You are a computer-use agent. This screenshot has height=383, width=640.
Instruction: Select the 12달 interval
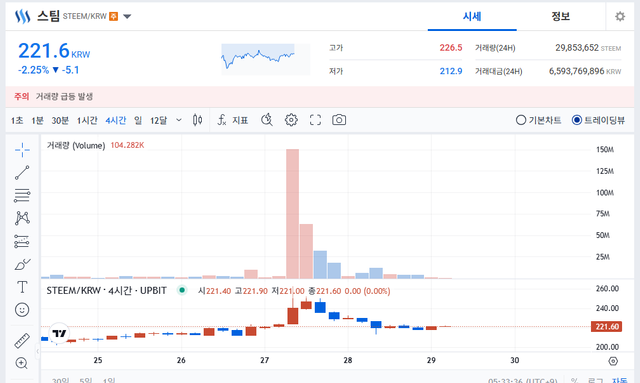[x=158, y=120]
